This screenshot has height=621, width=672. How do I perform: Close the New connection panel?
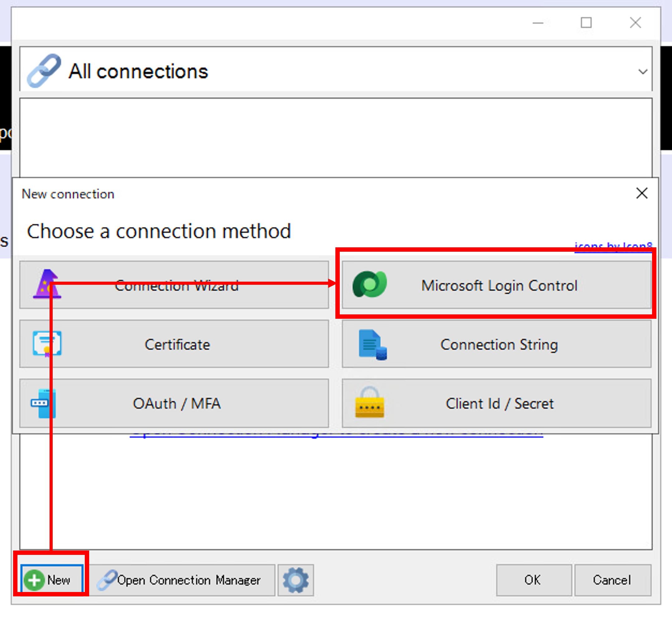click(x=642, y=193)
